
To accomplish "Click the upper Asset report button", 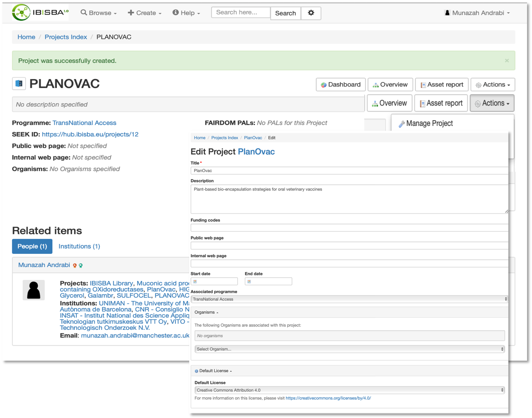I will [442, 84].
